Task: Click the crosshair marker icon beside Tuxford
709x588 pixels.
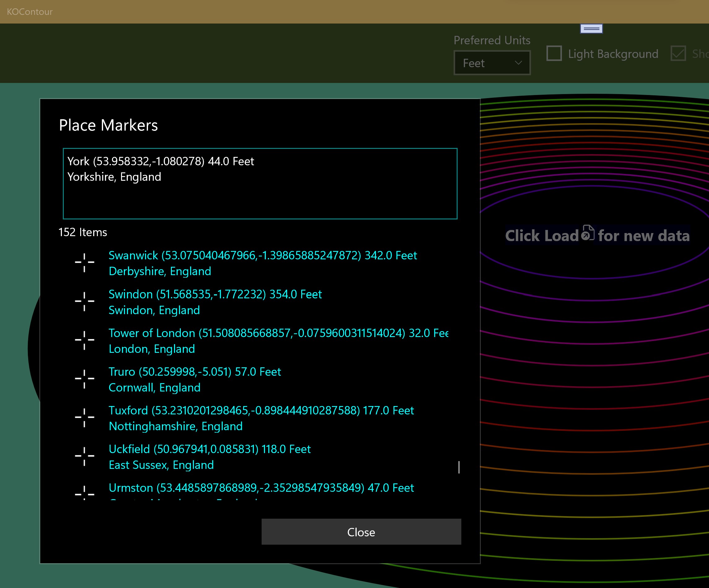Action: tap(85, 418)
